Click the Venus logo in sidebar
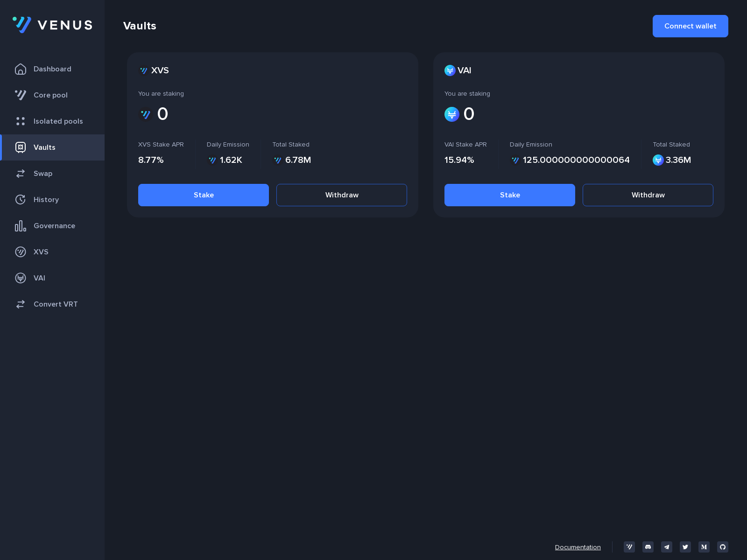The image size is (747, 560). pos(52,25)
